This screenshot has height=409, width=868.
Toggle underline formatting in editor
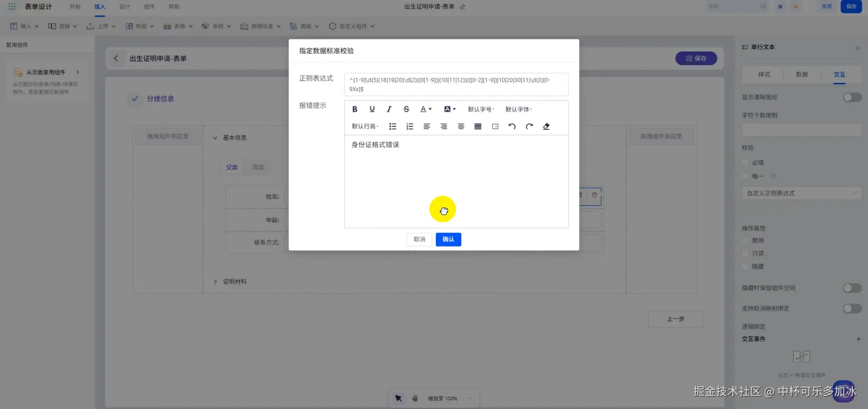(372, 109)
